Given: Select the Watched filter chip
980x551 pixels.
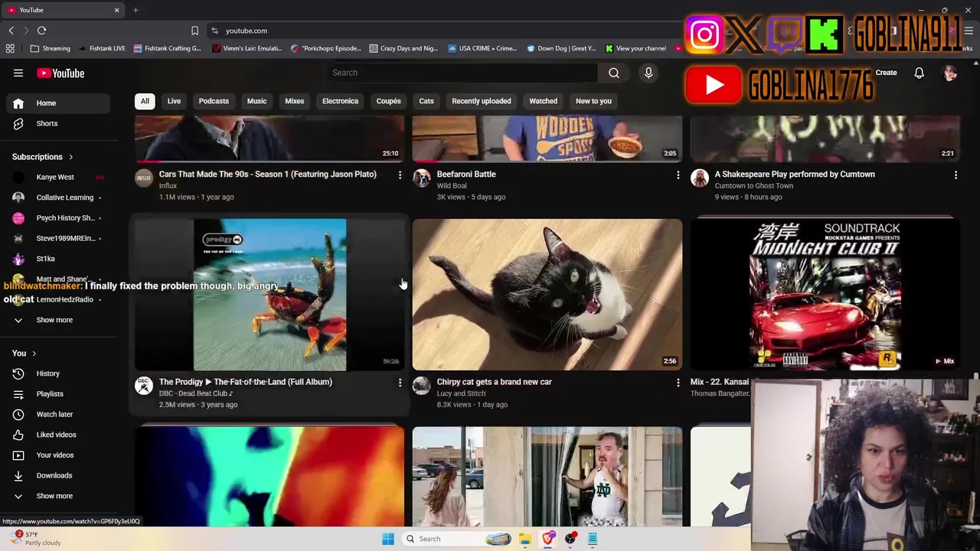Looking at the screenshot, I should (x=543, y=101).
